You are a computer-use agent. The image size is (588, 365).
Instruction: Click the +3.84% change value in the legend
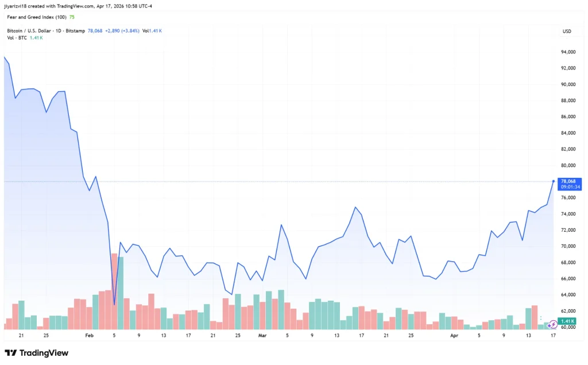coord(129,31)
